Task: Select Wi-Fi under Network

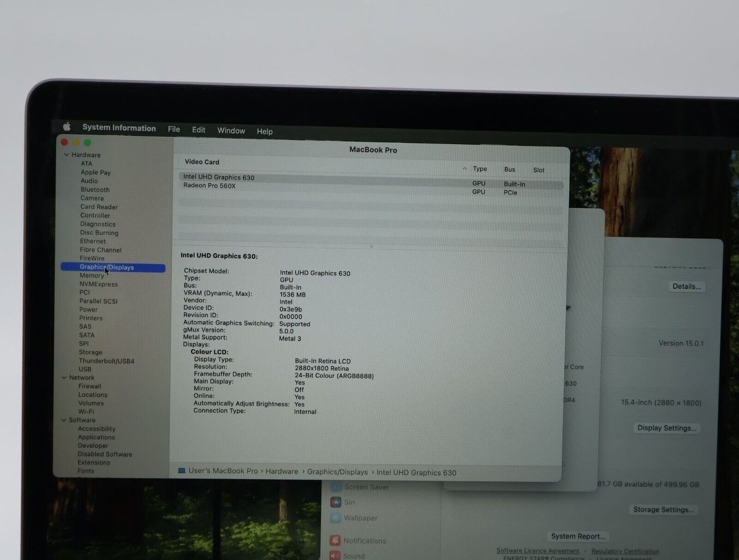Action: 86,412
